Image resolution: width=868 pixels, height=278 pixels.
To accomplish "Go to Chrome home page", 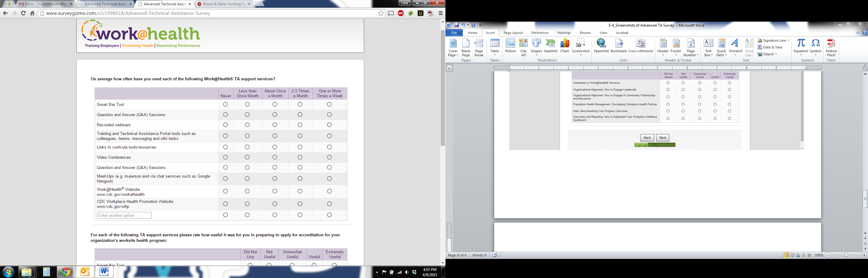I will tap(32, 13).
